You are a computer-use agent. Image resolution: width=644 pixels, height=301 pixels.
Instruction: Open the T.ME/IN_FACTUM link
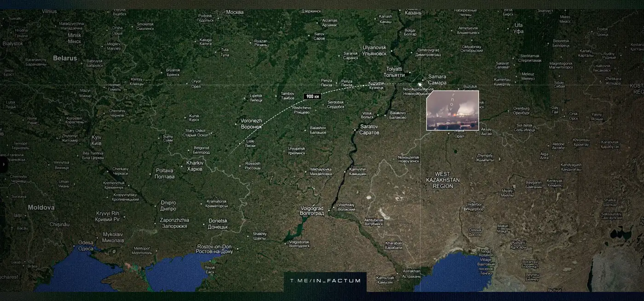325,280
